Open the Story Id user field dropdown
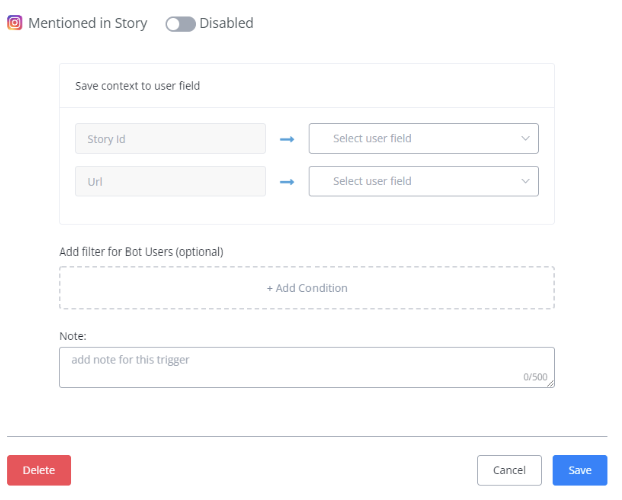622x500 pixels. (x=424, y=138)
